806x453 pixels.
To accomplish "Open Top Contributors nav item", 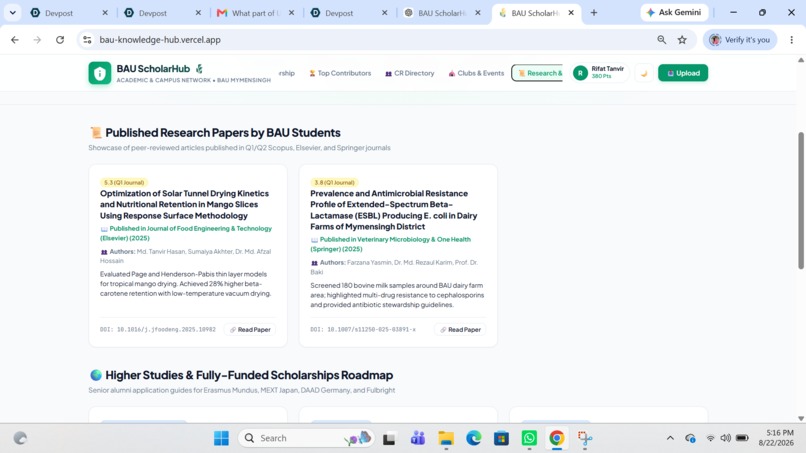I will point(340,73).
